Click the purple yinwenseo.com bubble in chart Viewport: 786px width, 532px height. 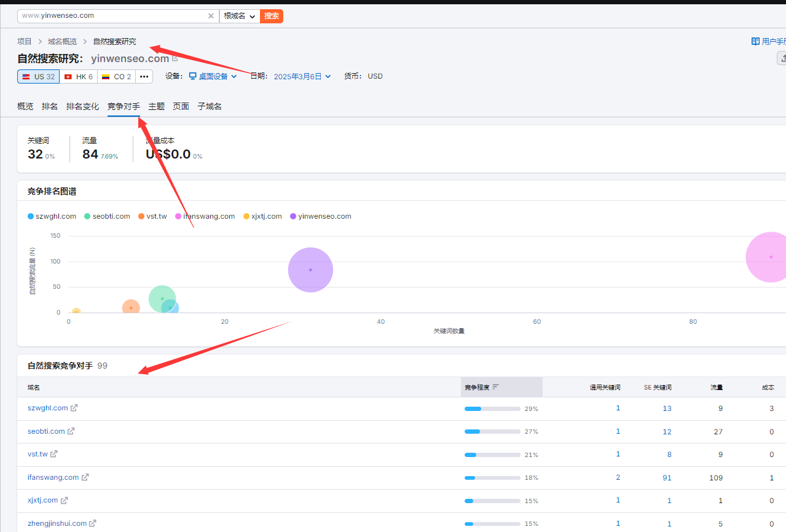pyautogui.click(x=310, y=270)
